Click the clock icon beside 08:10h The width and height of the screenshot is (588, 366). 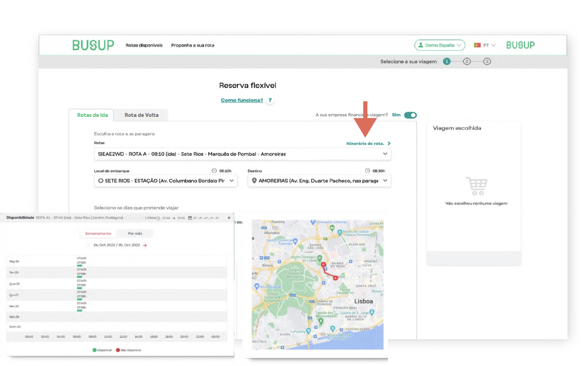point(214,171)
